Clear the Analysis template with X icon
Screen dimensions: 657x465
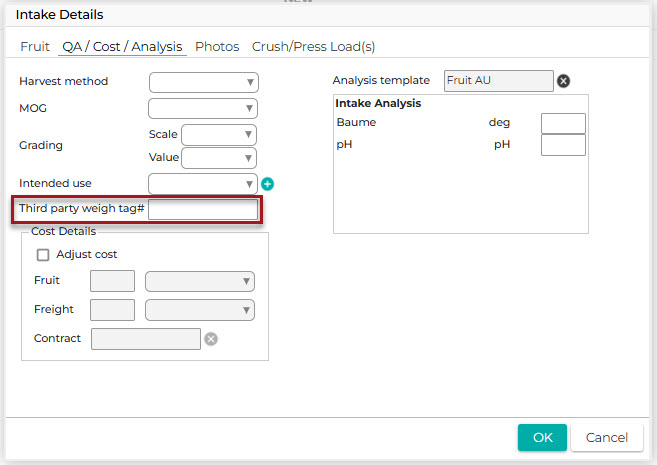tap(563, 81)
